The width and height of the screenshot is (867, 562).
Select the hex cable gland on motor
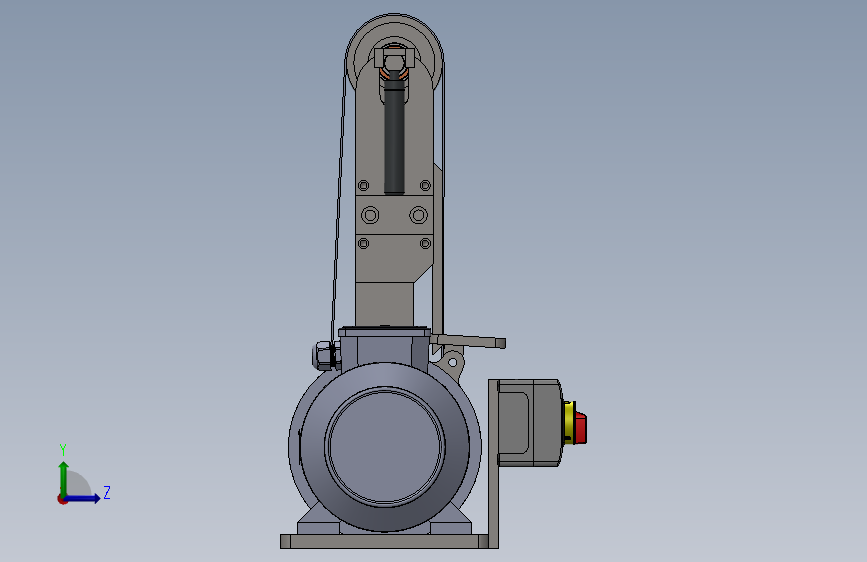coord(326,356)
